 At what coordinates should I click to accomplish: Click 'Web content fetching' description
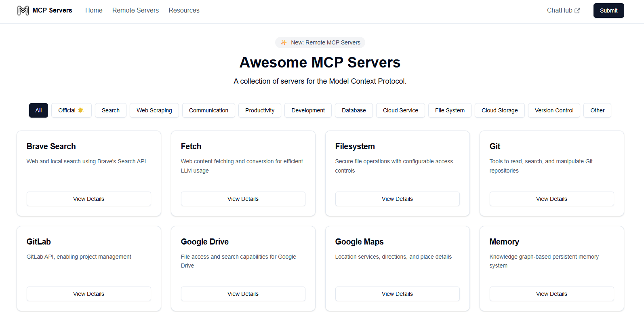coord(242,166)
